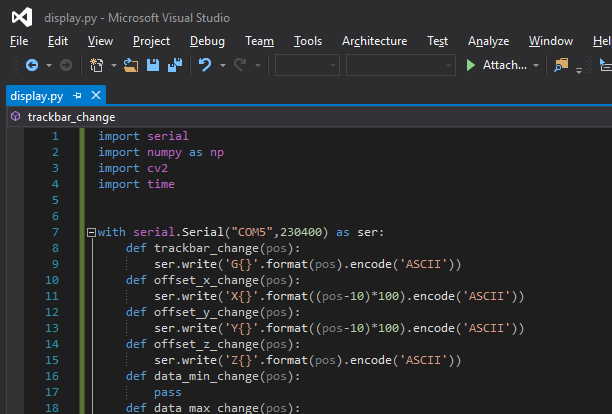Click the 'G{}' string on line 9
This screenshot has width=612, height=414.
[243, 264]
